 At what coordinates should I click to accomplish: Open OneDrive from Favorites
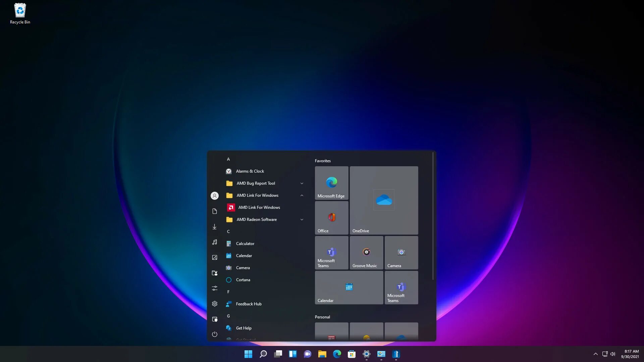click(x=383, y=200)
